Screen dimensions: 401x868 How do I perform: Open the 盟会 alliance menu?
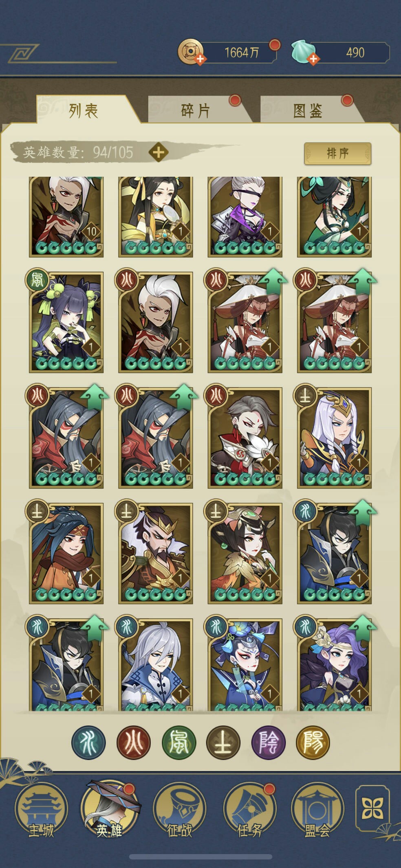coord(317,809)
